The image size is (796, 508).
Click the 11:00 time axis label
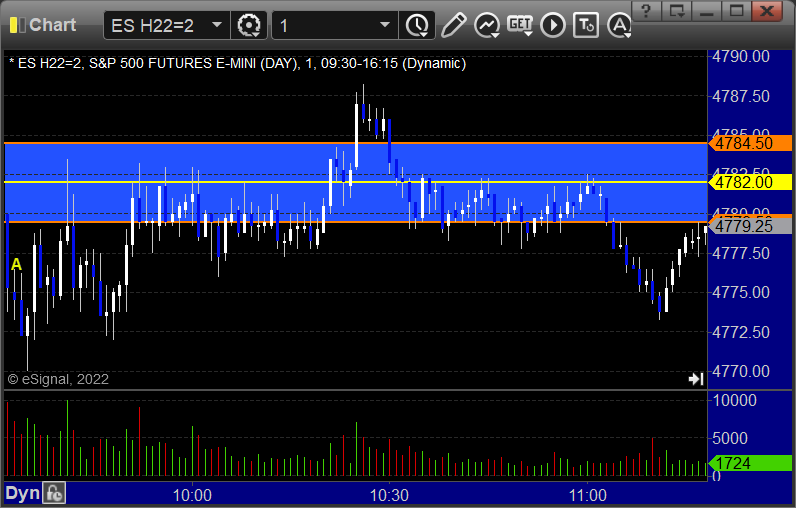click(587, 495)
